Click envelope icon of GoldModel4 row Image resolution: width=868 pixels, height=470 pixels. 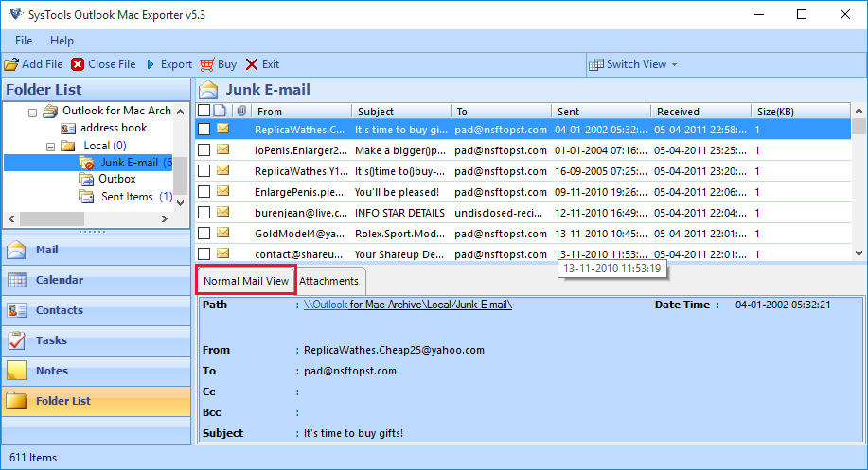[x=223, y=234]
